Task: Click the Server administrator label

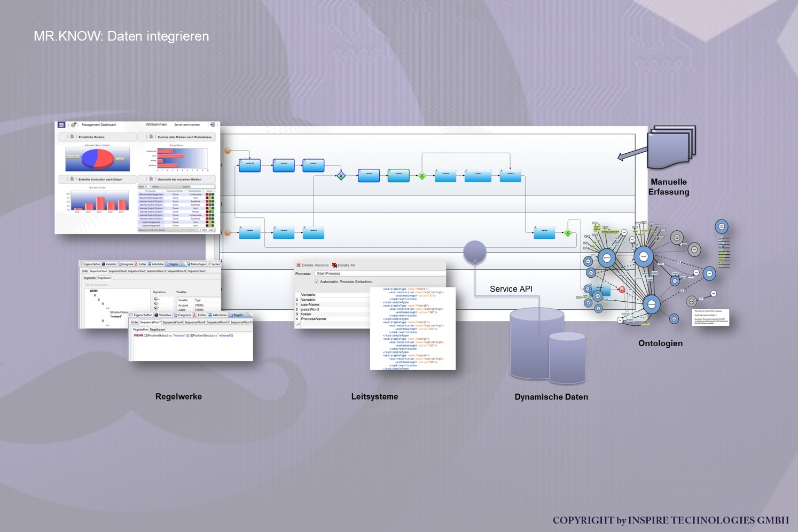Action: click(187, 124)
